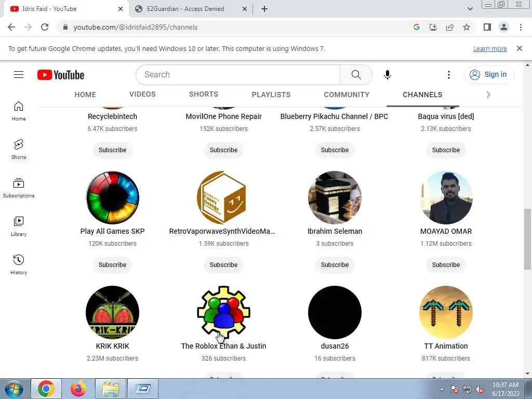532x399 pixels.
Task: Open Library in the left sidebar
Action: coord(19,227)
